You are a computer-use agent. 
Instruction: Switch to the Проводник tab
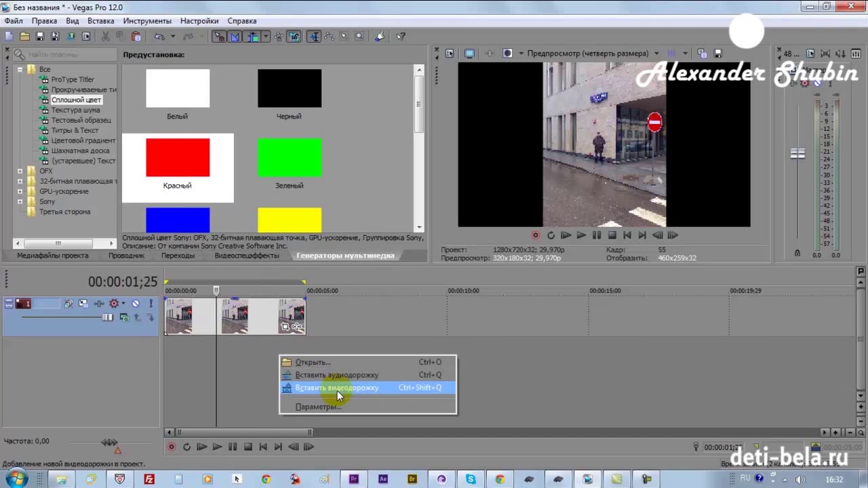127,256
